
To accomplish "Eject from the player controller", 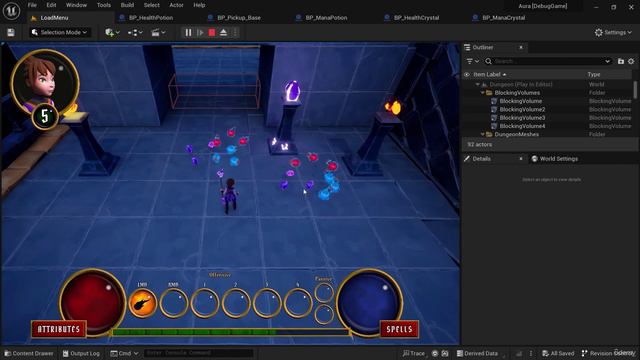I will (223, 33).
